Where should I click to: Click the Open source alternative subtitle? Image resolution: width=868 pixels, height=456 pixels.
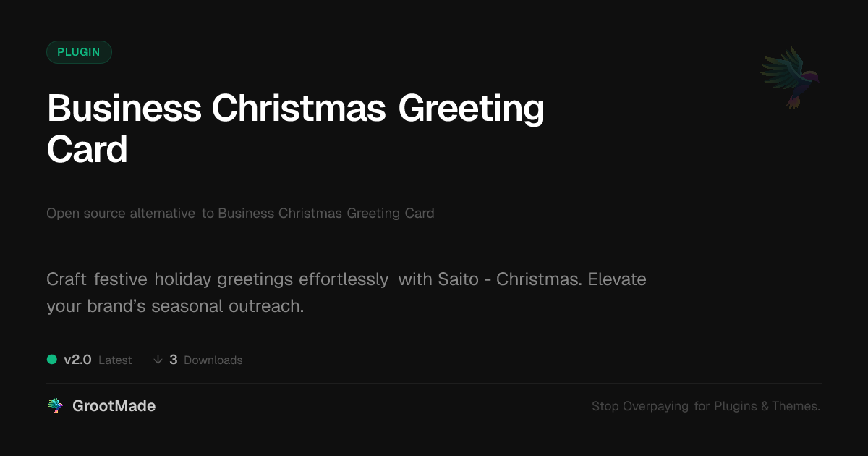[x=240, y=214]
